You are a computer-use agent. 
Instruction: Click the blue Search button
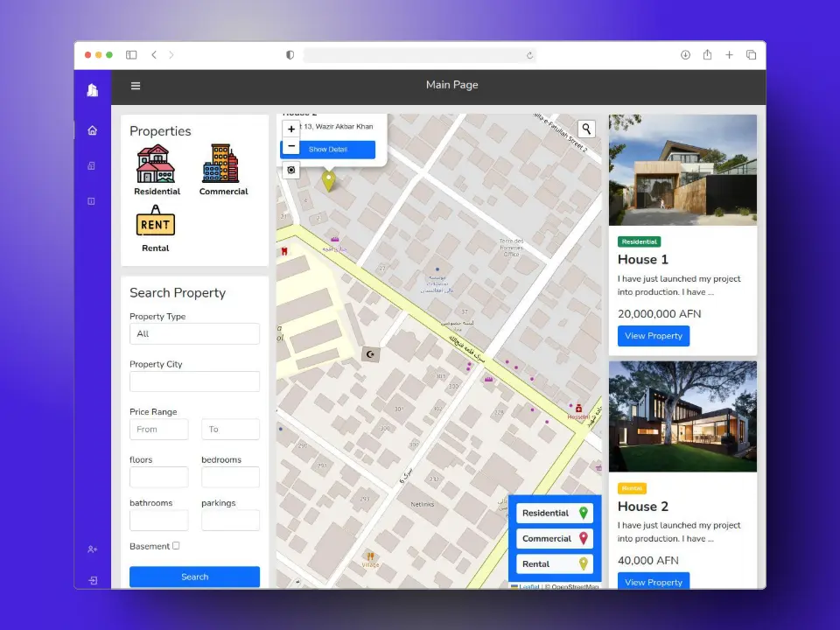194,577
